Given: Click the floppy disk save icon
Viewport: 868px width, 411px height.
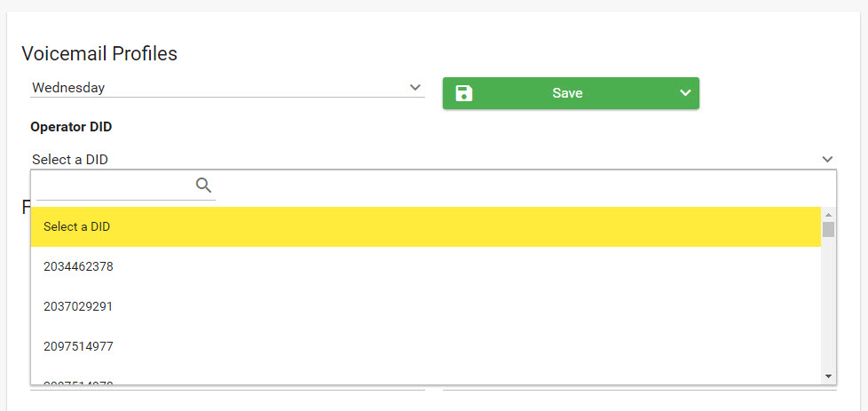Looking at the screenshot, I should pyautogui.click(x=464, y=93).
